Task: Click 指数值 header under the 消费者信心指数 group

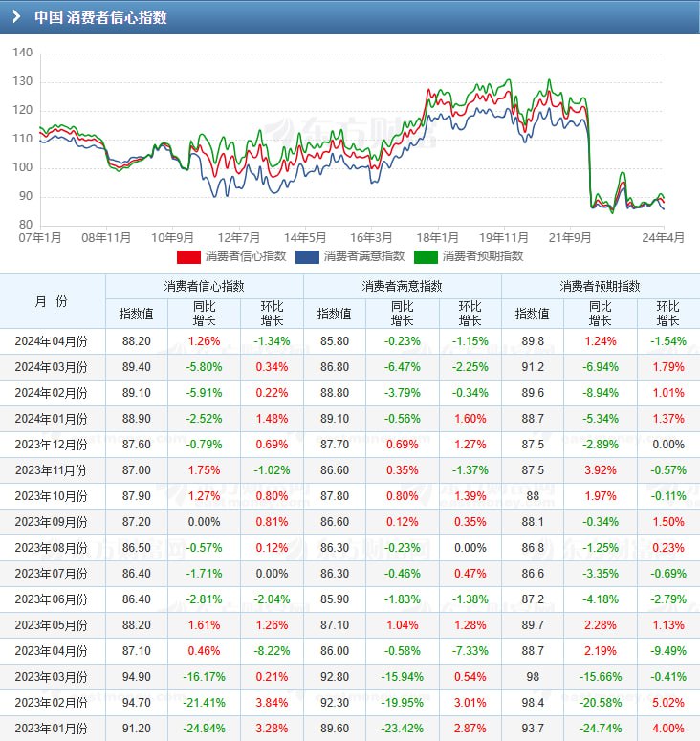Action: tap(136, 314)
